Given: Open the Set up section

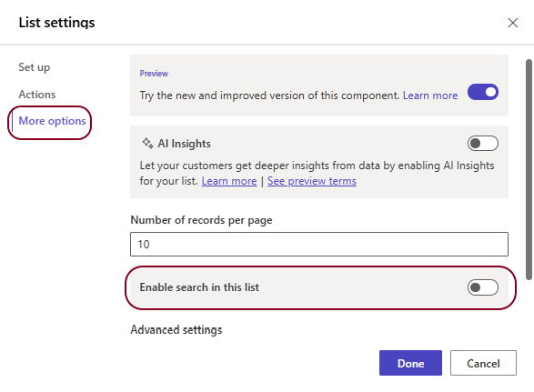Looking at the screenshot, I should click(34, 67).
